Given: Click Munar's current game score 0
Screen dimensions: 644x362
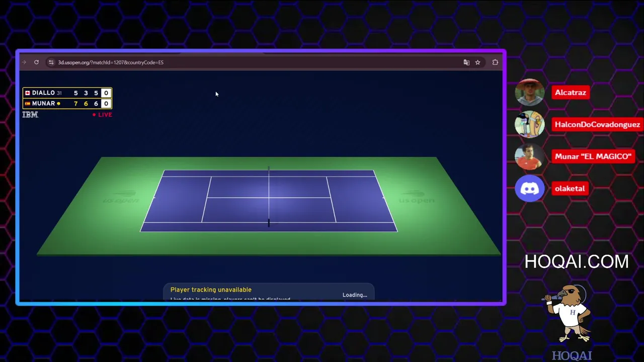Looking at the screenshot, I should click(106, 104).
